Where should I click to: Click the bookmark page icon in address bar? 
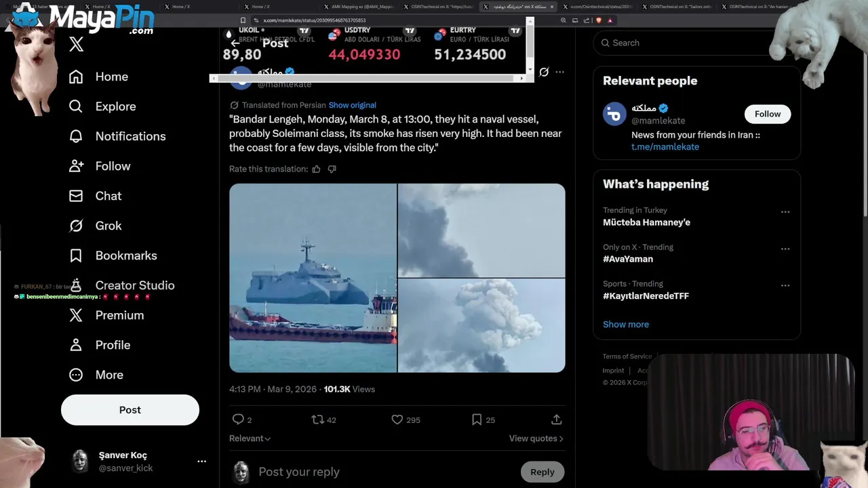point(243,20)
